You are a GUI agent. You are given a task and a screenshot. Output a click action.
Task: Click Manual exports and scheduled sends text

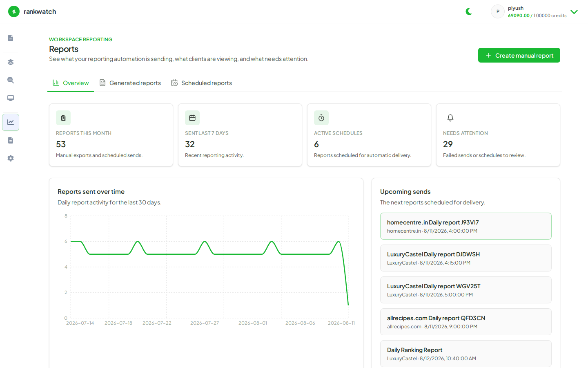[x=99, y=155]
